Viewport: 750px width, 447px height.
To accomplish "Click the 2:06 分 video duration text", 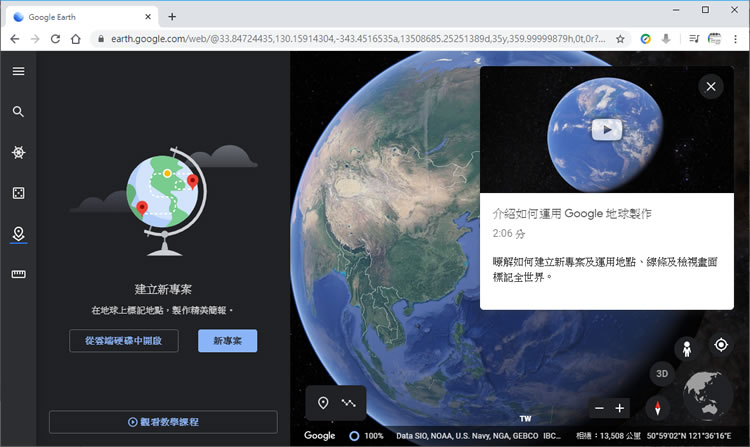I will 509,234.
